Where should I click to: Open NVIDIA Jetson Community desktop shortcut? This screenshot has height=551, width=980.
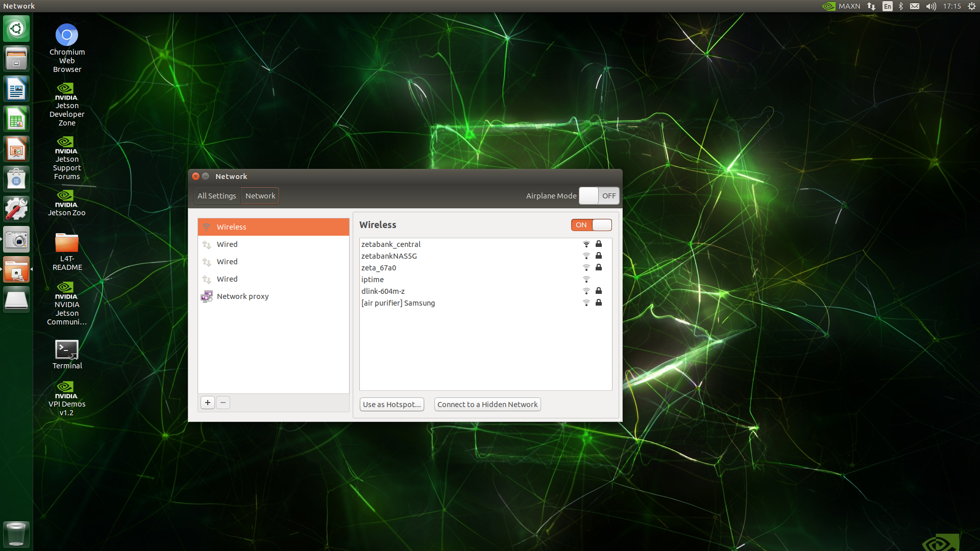[x=67, y=303]
